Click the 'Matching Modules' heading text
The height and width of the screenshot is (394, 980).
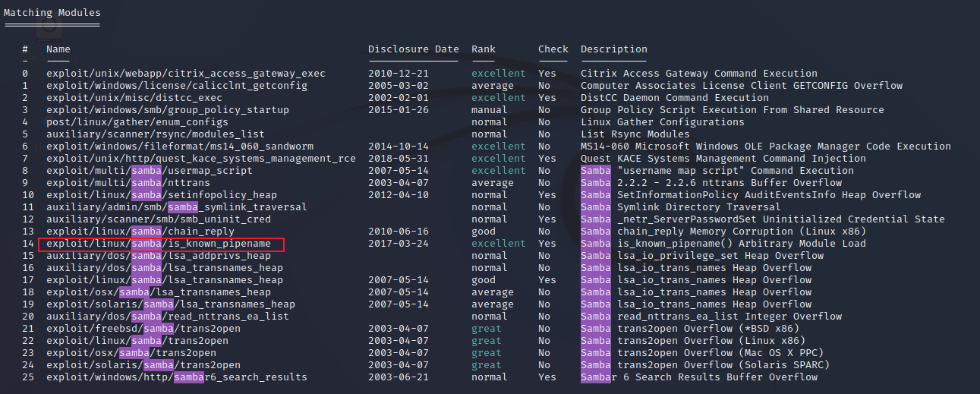click(x=52, y=13)
